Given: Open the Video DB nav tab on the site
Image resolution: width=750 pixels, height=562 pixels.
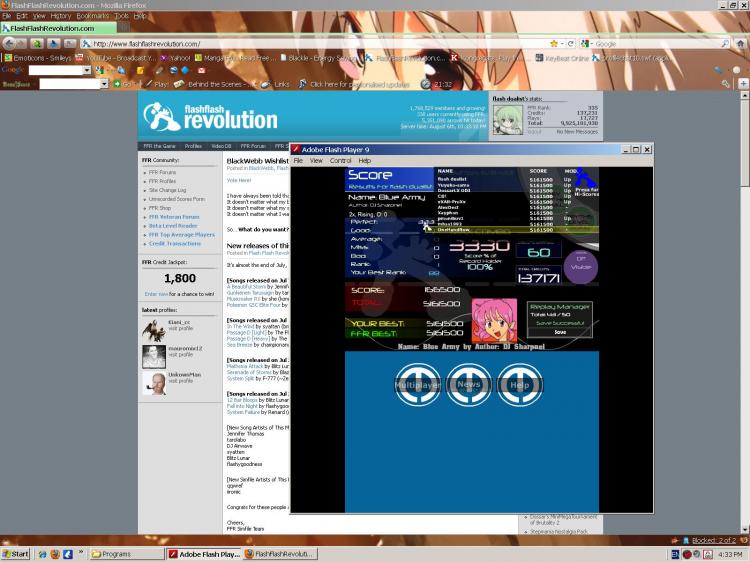Looking at the screenshot, I should pyautogui.click(x=221, y=146).
